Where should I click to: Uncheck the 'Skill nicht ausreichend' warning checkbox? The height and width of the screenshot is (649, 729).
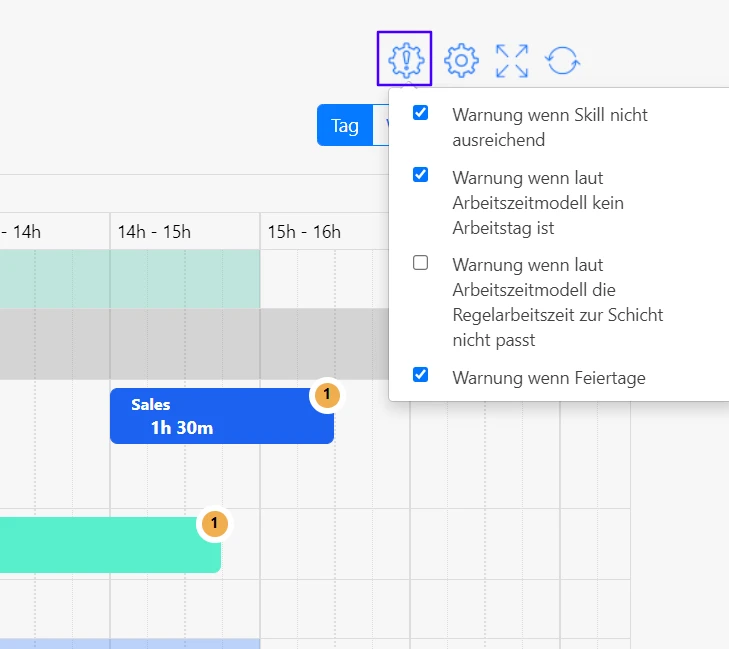tap(421, 113)
